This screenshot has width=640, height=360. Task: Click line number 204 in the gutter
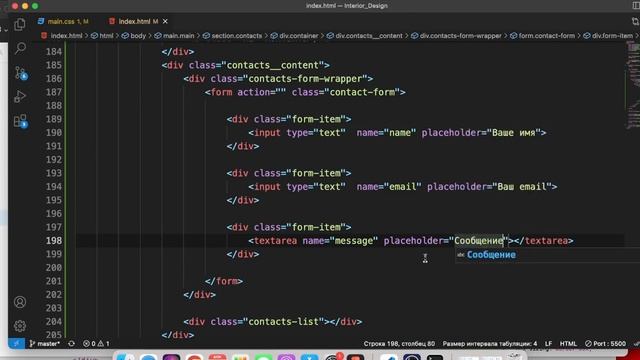[54, 322]
